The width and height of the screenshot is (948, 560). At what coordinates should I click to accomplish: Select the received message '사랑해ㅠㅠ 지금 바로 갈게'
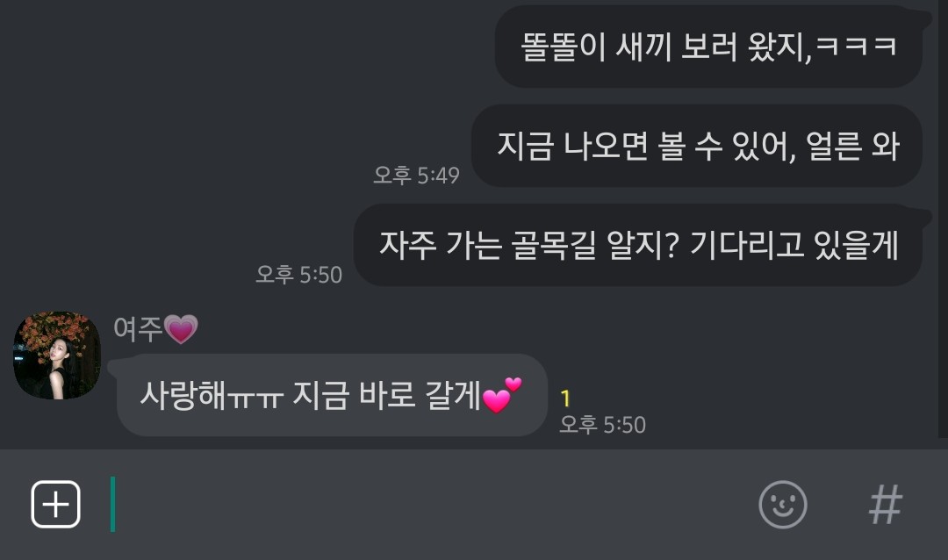click(332, 396)
